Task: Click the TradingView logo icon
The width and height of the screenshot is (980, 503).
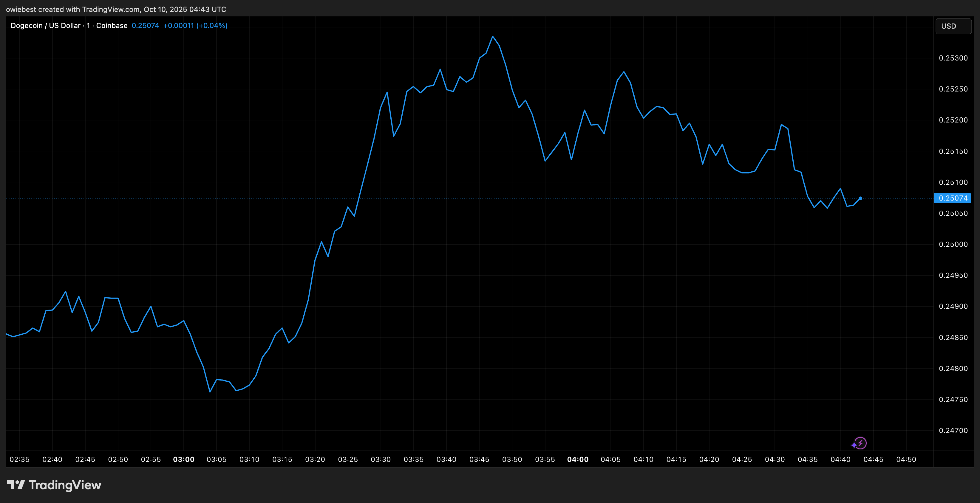Action: coord(16,485)
